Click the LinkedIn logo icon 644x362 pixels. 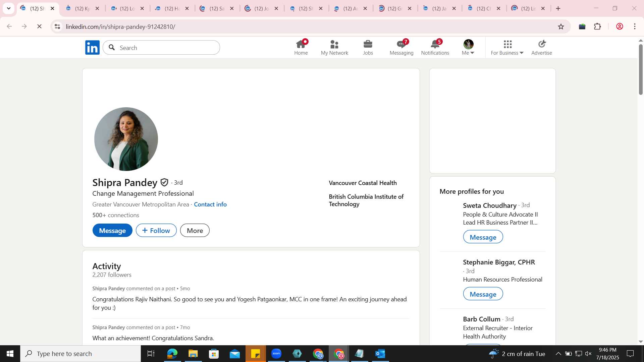(x=92, y=47)
